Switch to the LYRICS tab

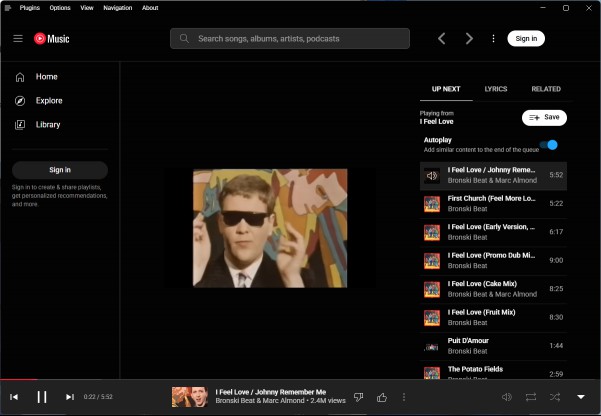496,89
